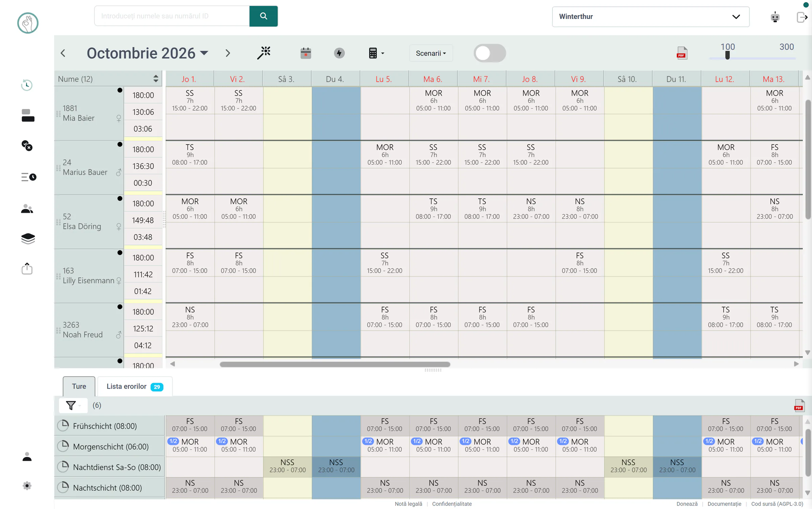Click the horizontal schedule scrollbar thumb
Viewport: 812px width, 509px height.
335,364
